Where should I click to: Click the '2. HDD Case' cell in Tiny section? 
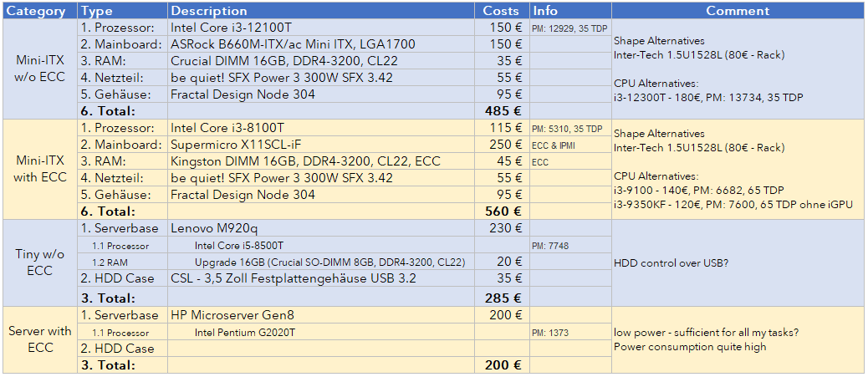click(123, 278)
